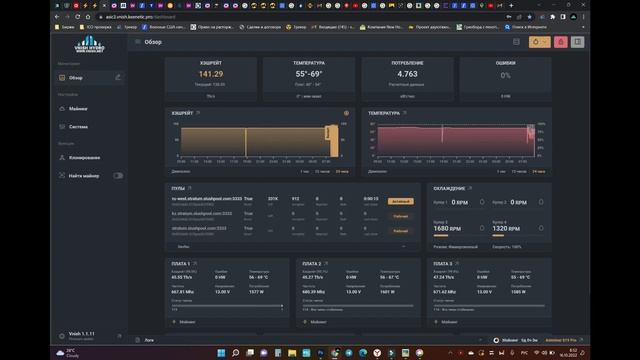640x360 pixels.
Task: Open the Логи panel at bottom
Action: point(145,340)
